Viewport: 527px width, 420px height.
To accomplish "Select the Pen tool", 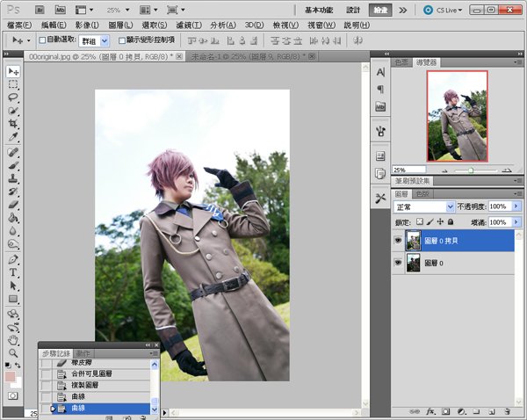I will click(13, 259).
